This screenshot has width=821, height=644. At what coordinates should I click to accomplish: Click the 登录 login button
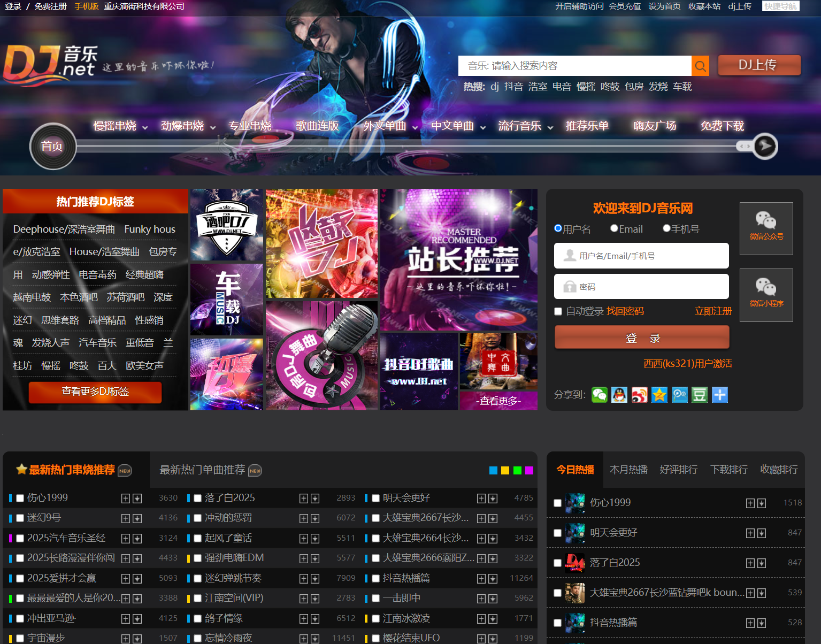tap(642, 338)
